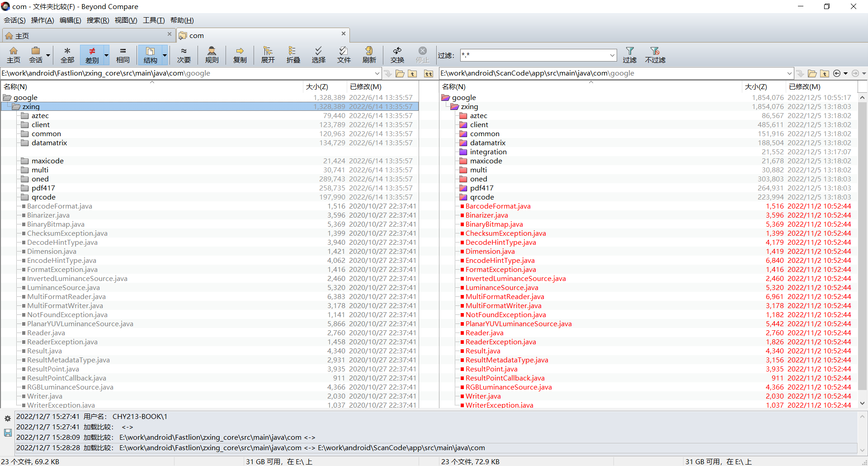
Task: Sort right pane by 名称(N) column
Action: pos(590,86)
